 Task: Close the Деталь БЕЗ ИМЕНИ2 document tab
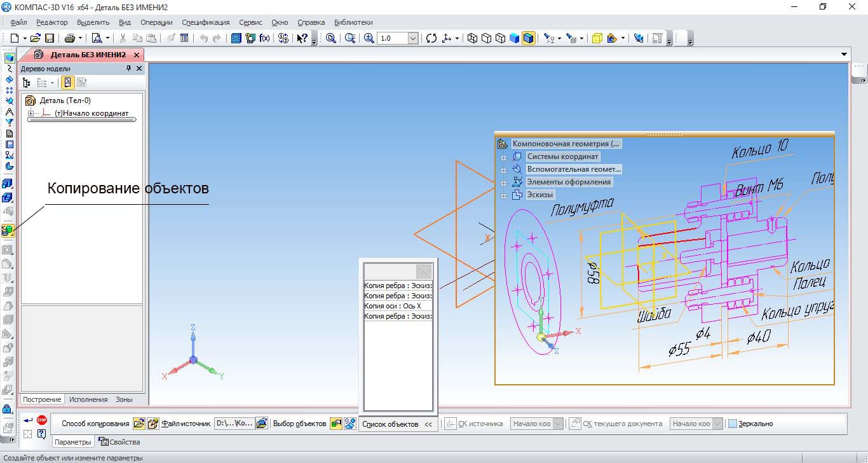(x=137, y=55)
